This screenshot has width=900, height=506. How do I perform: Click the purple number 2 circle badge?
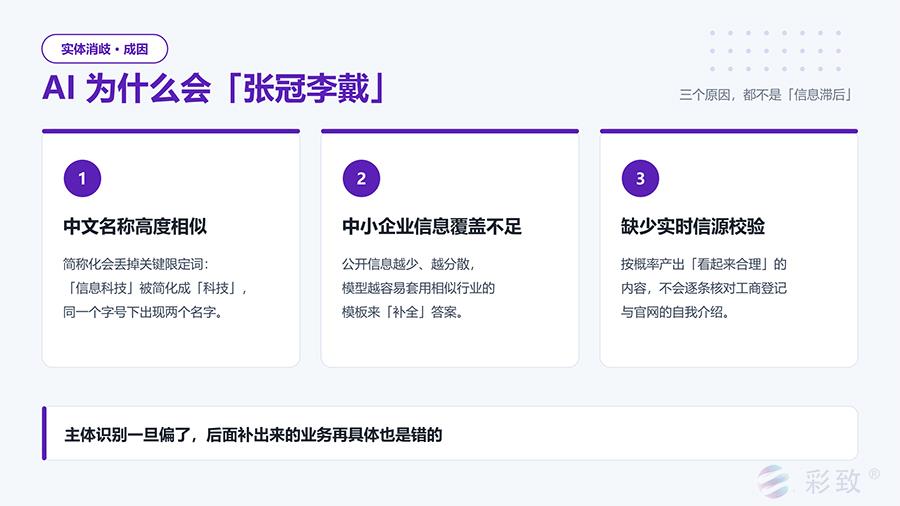[361, 178]
